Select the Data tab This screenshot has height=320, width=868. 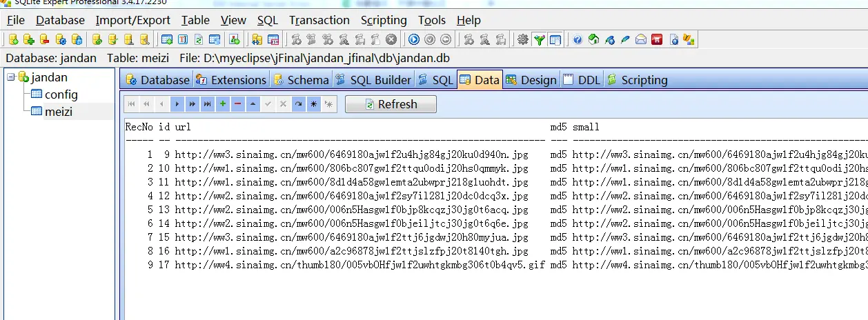[480, 80]
